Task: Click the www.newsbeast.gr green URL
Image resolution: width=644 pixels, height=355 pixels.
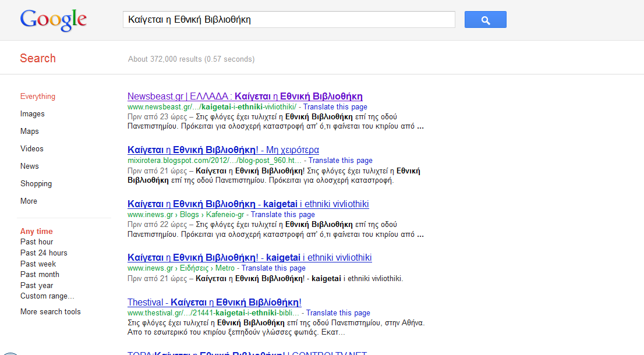Action: tap(212, 106)
